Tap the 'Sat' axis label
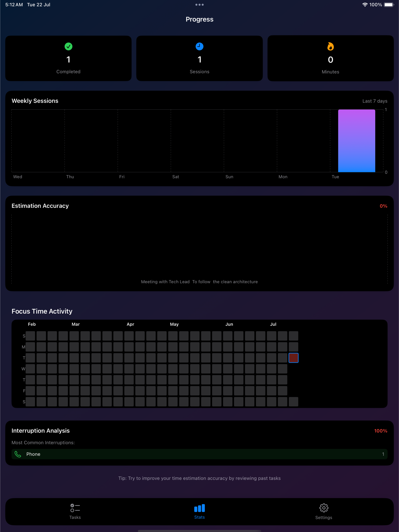Image resolution: width=399 pixels, height=532 pixels. 176,177
